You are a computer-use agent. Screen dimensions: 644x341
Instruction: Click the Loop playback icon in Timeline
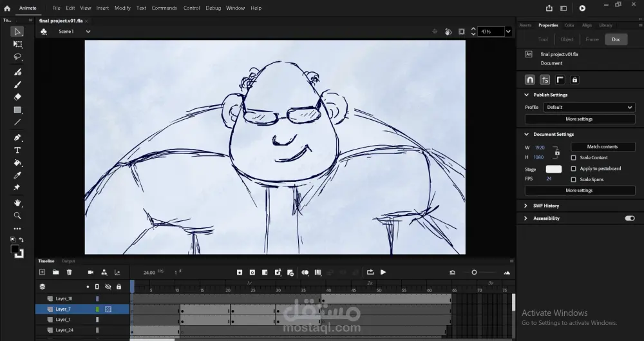click(370, 272)
